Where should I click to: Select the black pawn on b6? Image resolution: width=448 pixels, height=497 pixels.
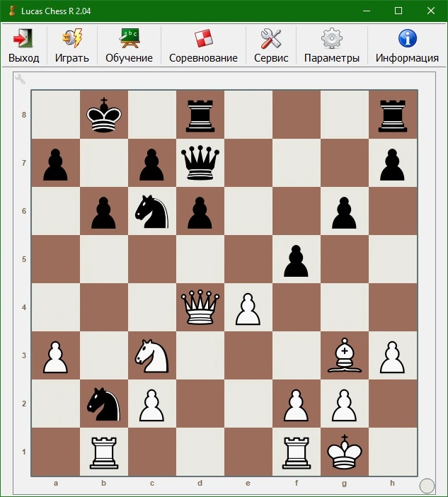tap(103, 213)
